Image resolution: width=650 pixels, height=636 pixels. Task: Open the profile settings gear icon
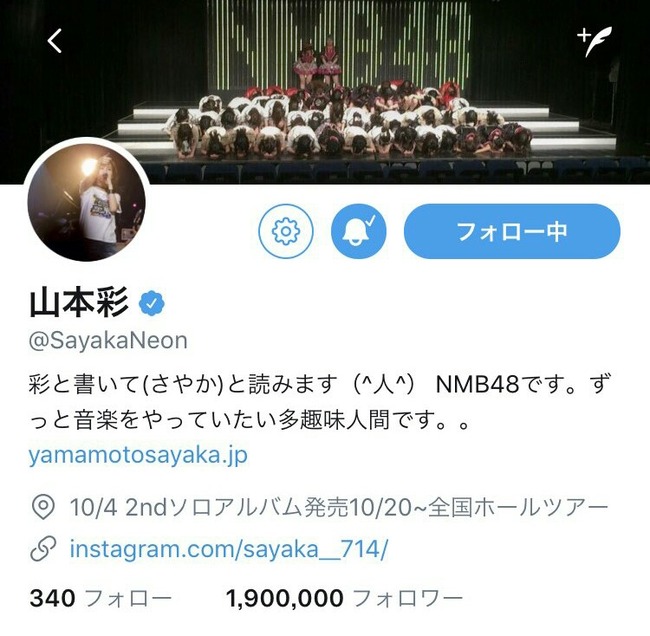coord(286,231)
